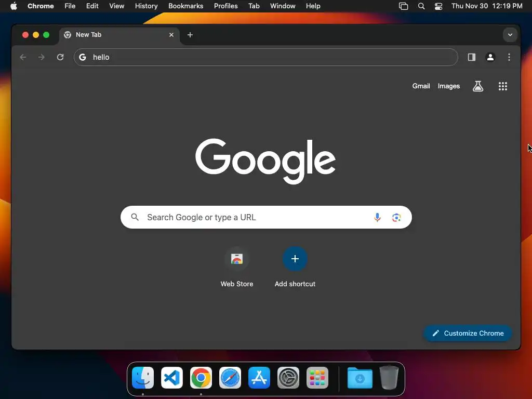Open the Downloads folder in Dock

360,378
